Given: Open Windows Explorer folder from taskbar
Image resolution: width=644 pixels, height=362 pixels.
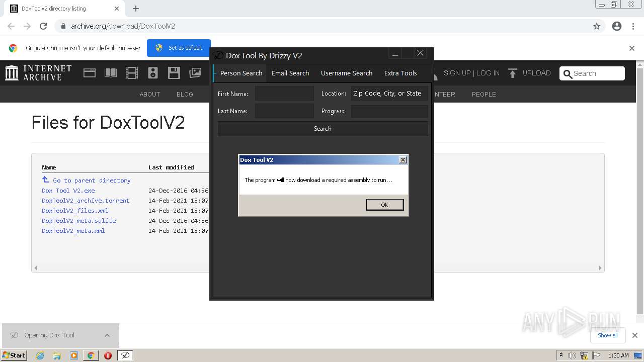Looking at the screenshot, I should tap(57, 355).
